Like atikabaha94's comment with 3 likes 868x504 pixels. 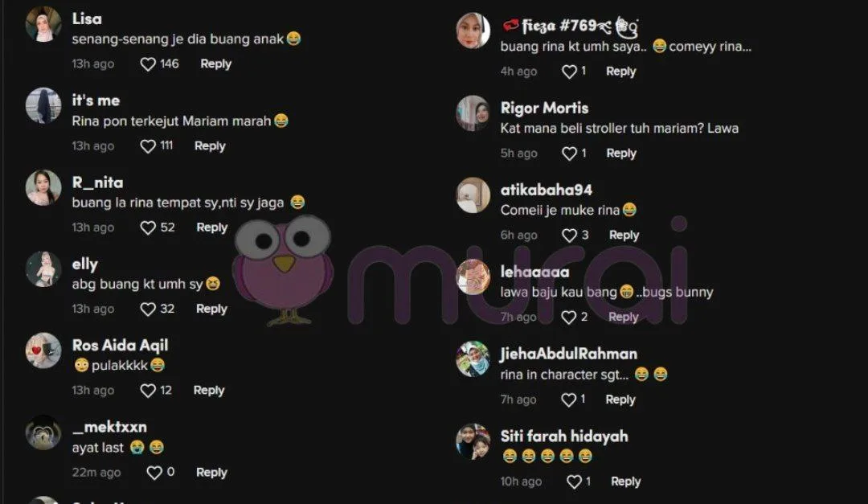click(569, 236)
